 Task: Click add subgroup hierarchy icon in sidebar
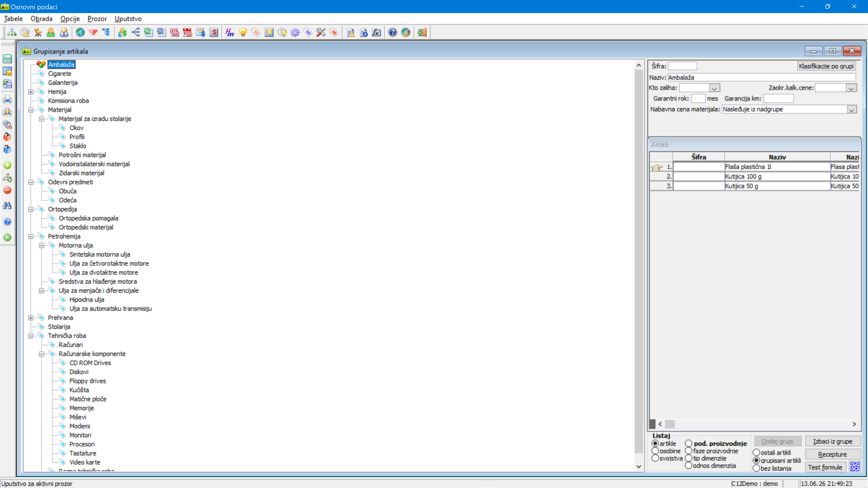point(7,178)
